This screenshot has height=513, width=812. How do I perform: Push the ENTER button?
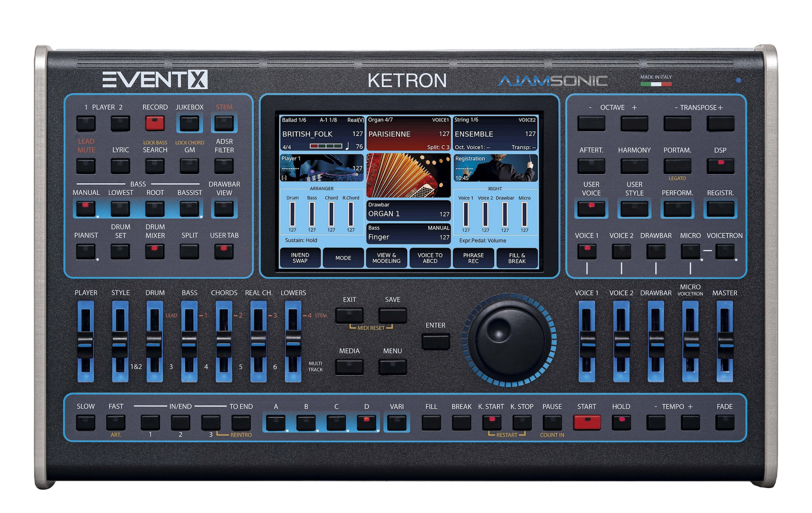(436, 342)
